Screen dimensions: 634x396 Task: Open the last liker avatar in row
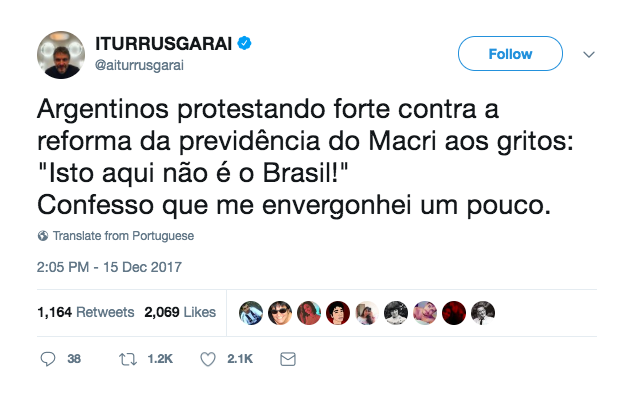tap(483, 313)
